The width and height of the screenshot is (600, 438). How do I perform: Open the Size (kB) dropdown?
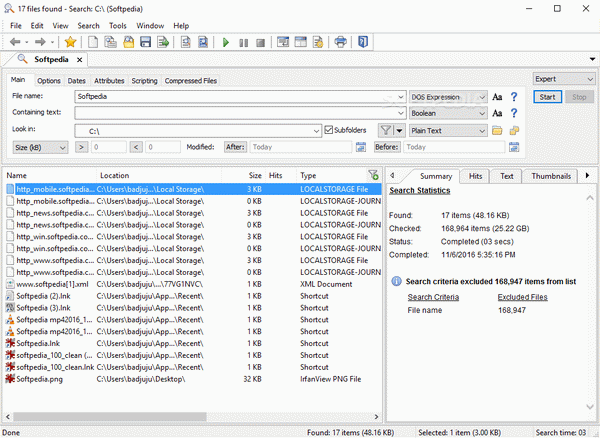coord(40,148)
